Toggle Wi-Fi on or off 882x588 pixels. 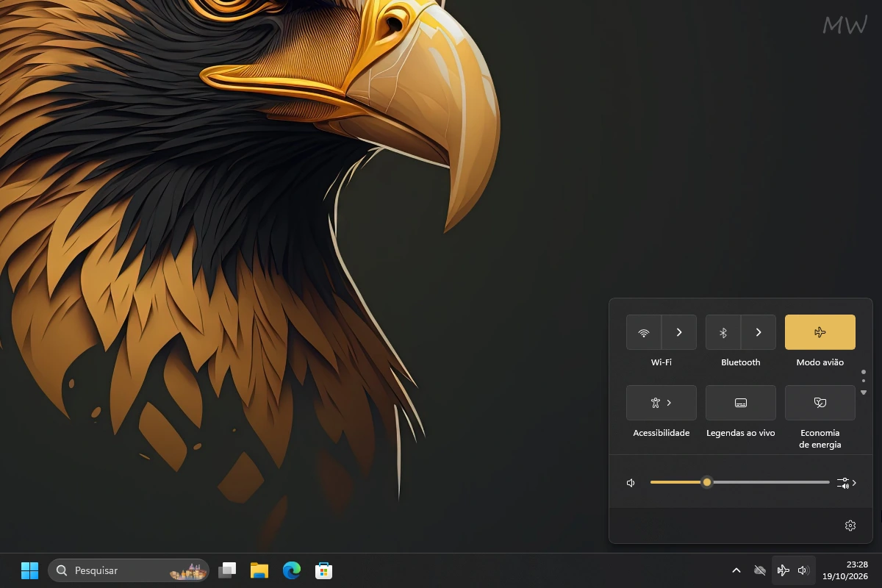point(644,332)
